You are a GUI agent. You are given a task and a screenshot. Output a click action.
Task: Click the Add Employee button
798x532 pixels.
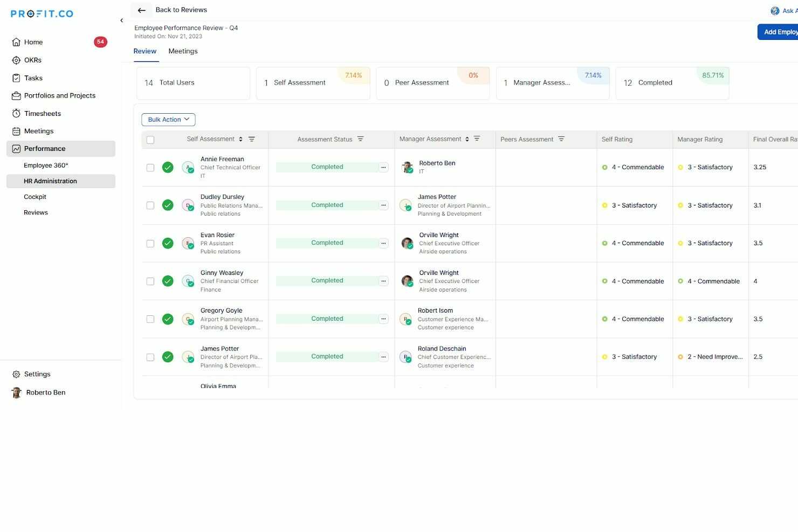pos(778,32)
